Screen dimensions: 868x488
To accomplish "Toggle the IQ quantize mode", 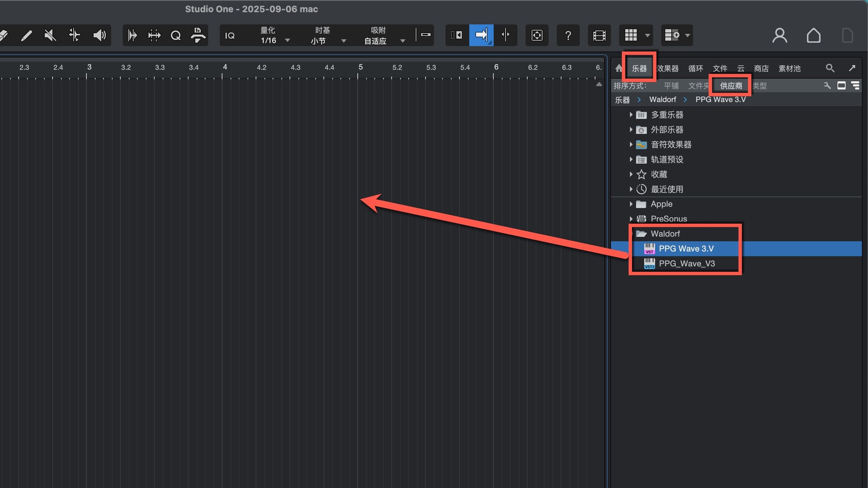I will point(230,35).
